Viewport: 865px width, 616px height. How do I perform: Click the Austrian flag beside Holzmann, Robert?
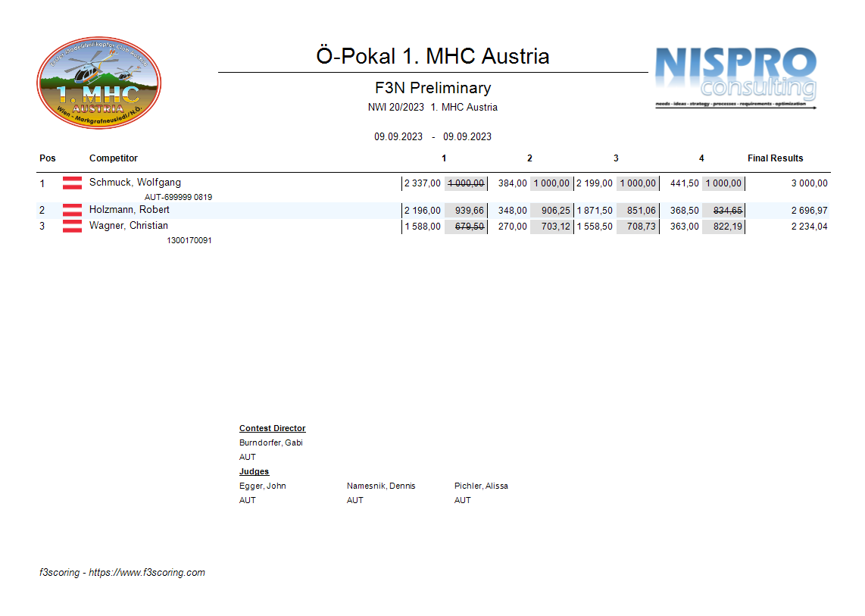[72, 210]
